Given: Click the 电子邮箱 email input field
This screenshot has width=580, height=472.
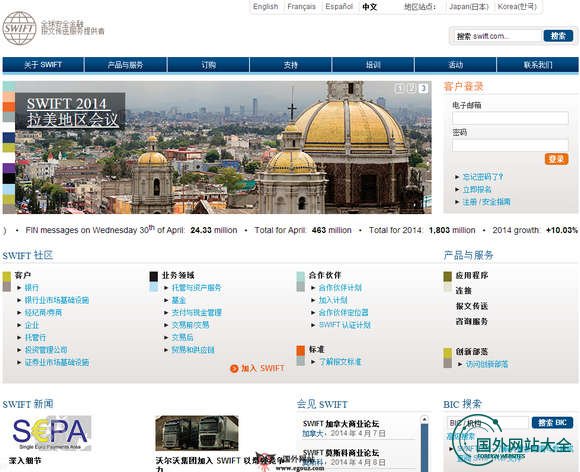Looking at the screenshot, I should click(510, 118).
